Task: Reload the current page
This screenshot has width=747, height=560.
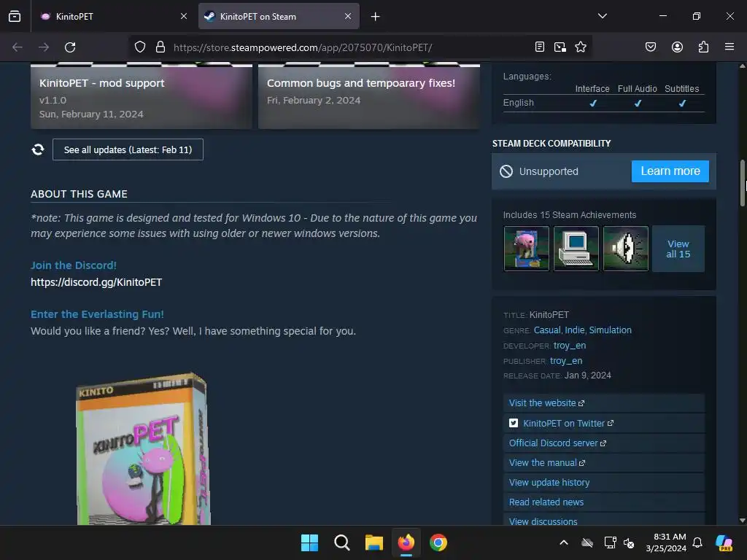Action: click(70, 47)
